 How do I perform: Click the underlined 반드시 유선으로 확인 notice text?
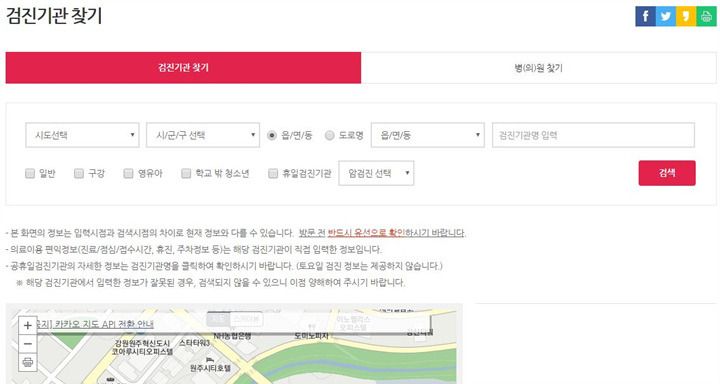(x=366, y=233)
